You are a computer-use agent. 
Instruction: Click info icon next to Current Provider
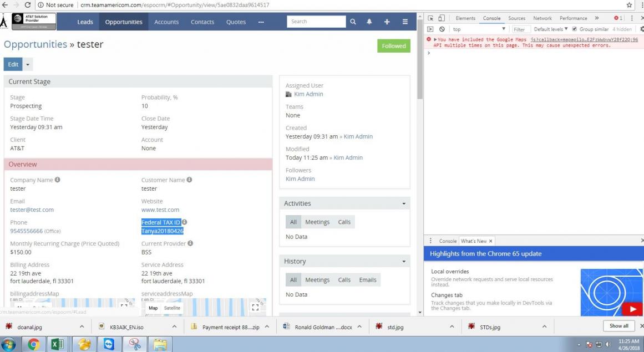[x=190, y=243]
